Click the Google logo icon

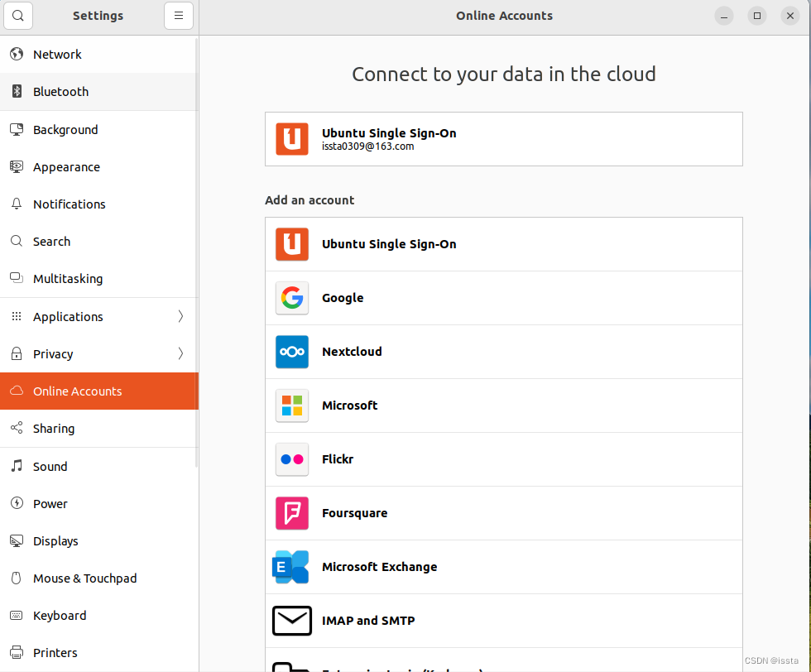click(292, 298)
